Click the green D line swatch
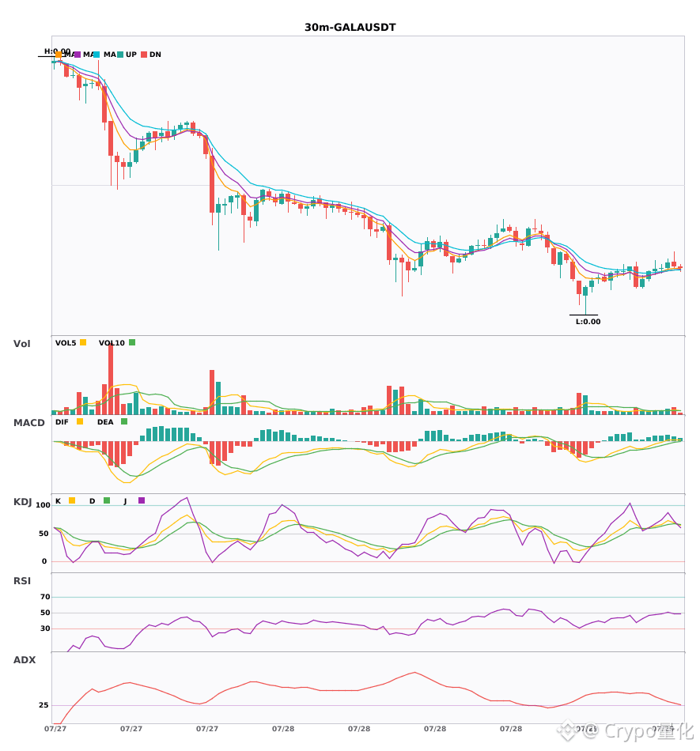The image size is (700, 751). click(107, 500)
